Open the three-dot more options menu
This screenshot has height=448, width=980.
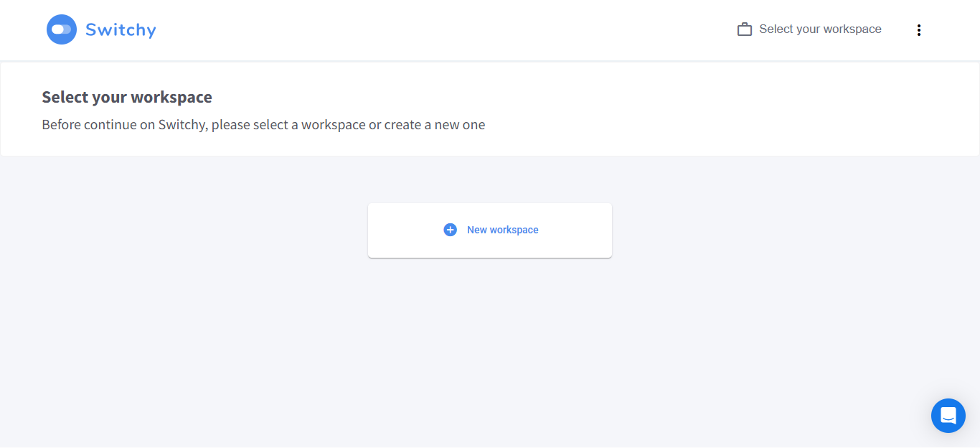click(918, 30)
